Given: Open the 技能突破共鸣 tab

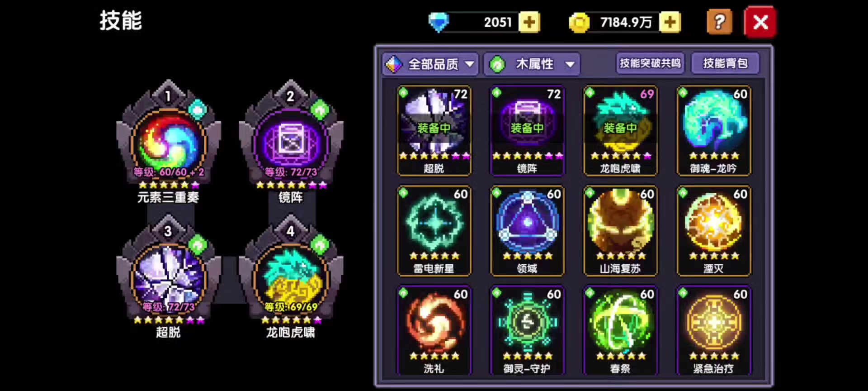Looking at the screenshot, I should tap(650, 63).
